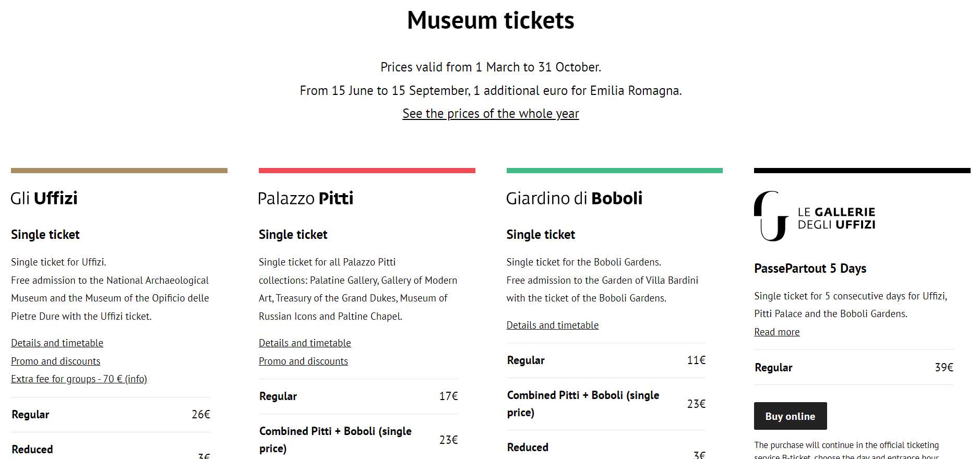Open Uffizi 'Promo and discounts' link

(55, 361)
